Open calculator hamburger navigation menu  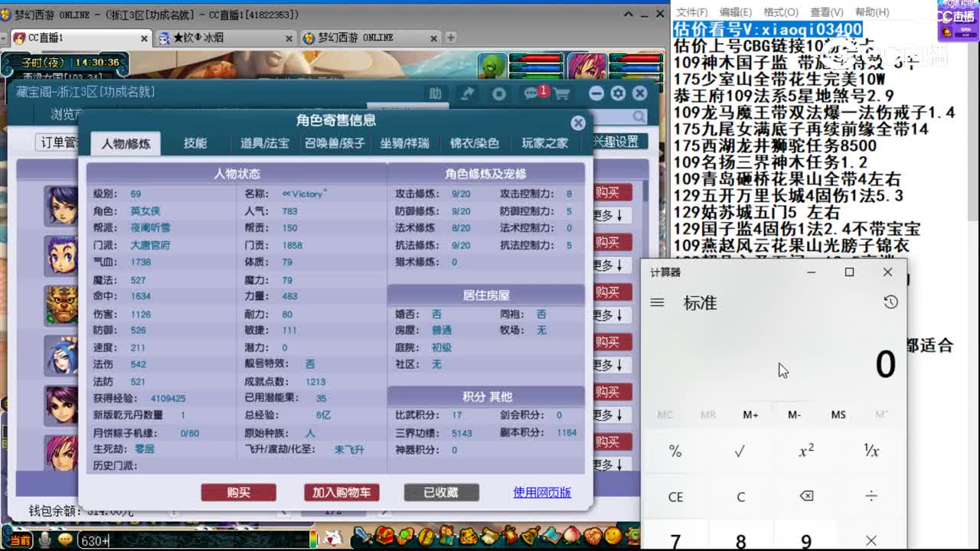(657, 302)
